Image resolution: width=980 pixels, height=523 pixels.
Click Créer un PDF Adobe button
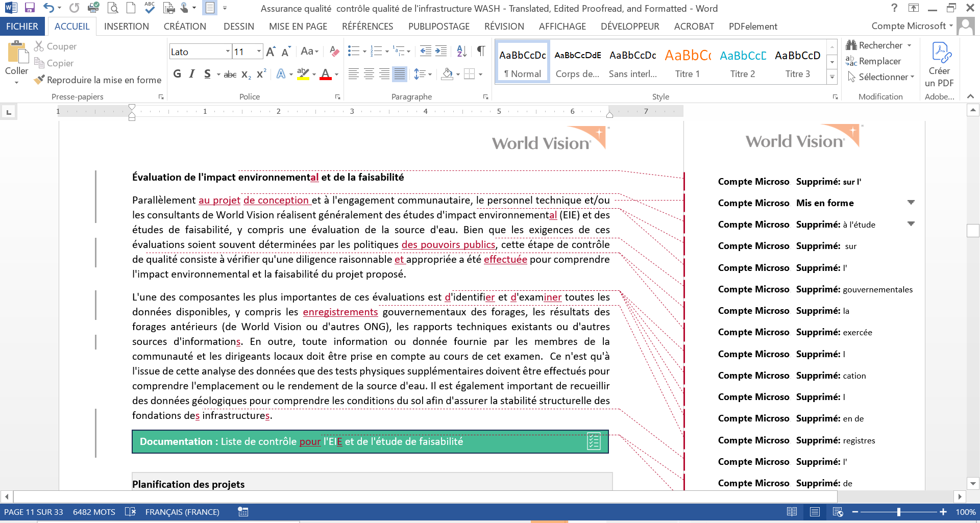pos(939,65)
